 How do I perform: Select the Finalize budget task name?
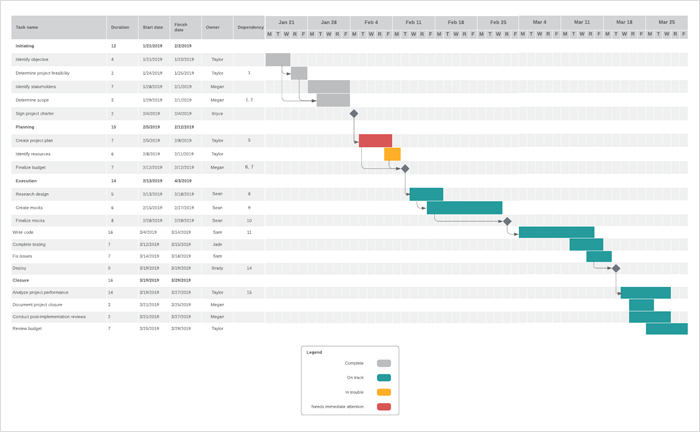click(30, 167)
